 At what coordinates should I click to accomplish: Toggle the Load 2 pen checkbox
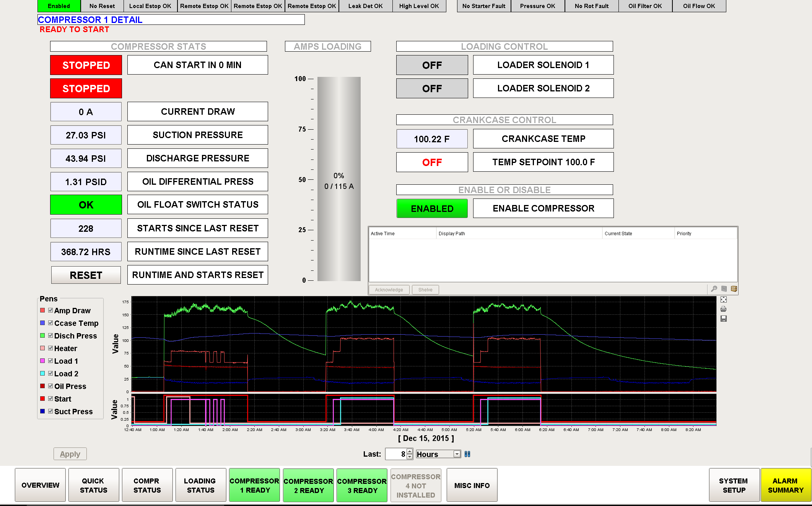tap(50, 373)
